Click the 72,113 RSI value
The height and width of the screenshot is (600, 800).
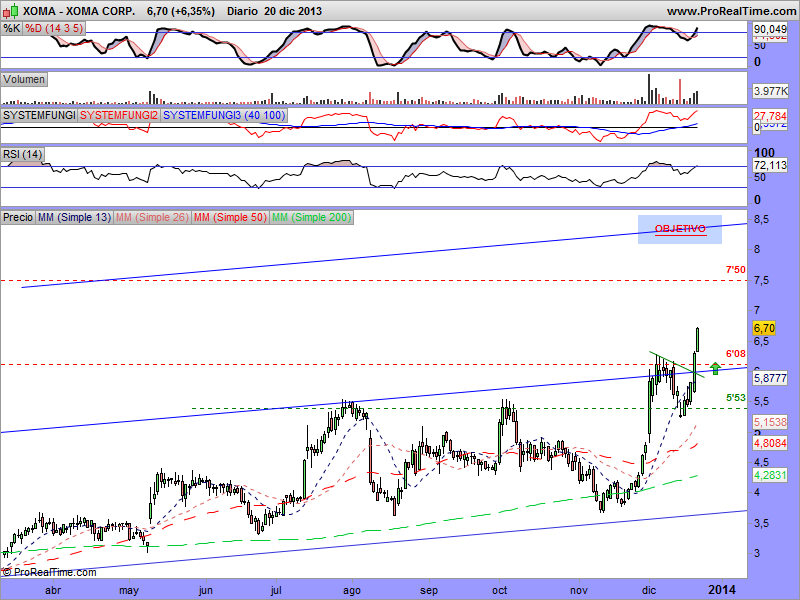(770, 165)
